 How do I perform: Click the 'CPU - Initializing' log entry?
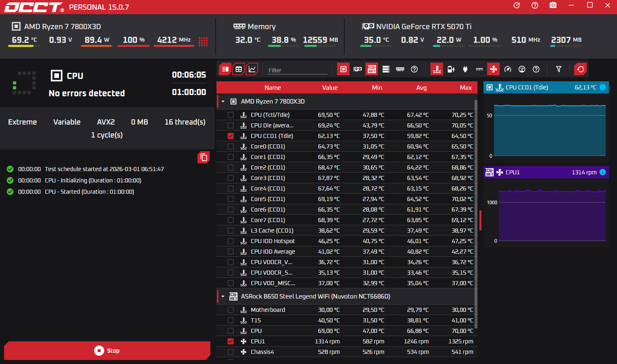coord(93,180)
